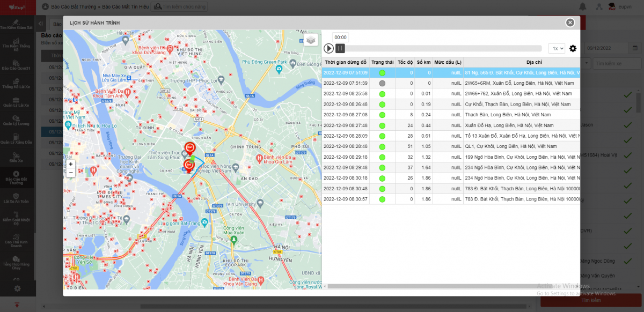Image resolution: width=644 pixels, height=312 pixels.
Task: Open the eupvn user menu
Action: 620,6
